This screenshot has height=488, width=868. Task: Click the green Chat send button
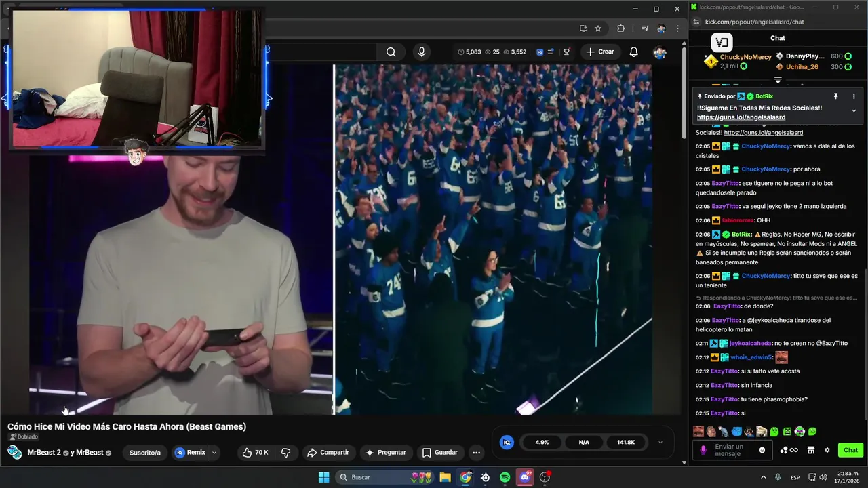[850, 450]
